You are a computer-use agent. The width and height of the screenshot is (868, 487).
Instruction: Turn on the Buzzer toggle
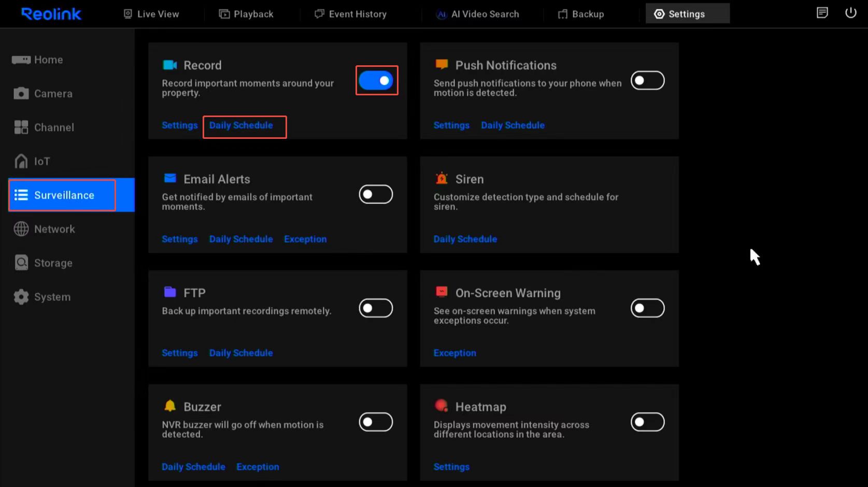[376, 422]
